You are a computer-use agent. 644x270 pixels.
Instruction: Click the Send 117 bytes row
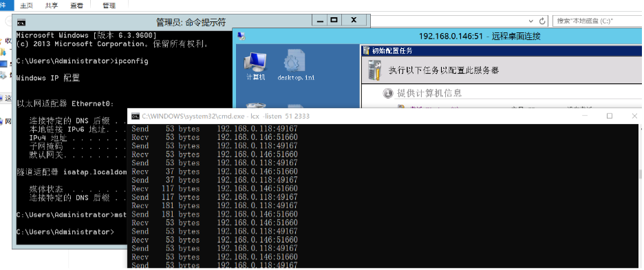(x=215, y=197)
